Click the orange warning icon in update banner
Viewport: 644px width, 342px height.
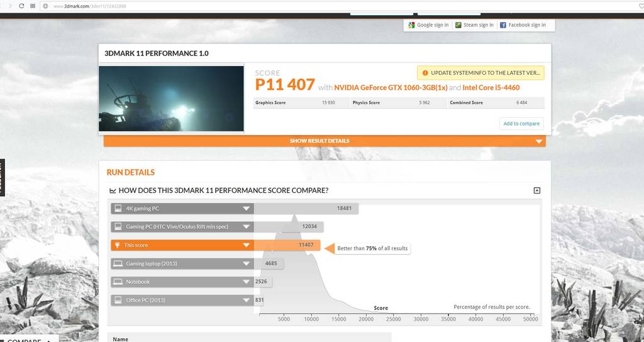(425, 73)
